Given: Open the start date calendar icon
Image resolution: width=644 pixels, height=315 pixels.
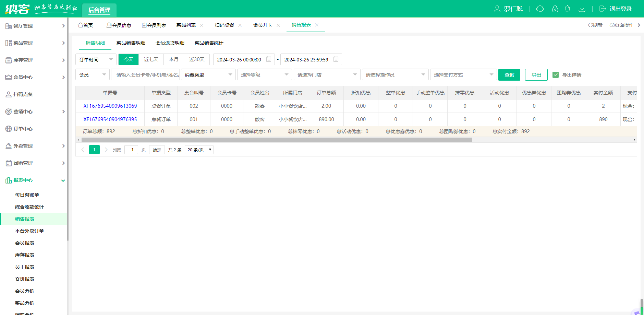Looking at the screenshot, I should pos(269,59).
